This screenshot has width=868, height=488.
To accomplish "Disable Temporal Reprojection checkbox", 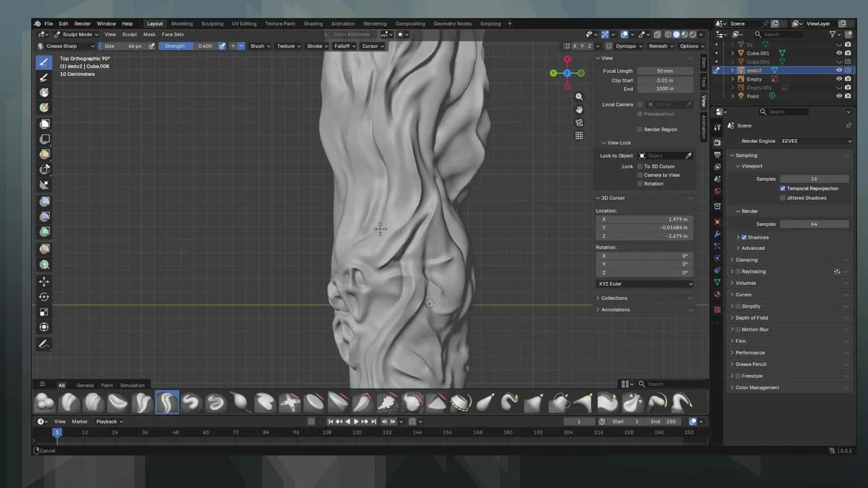I will [x=783, y=188].
